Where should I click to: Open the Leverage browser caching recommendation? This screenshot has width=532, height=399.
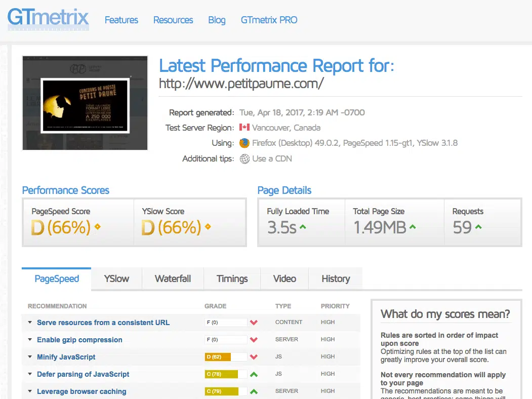[x=81, y=391]
